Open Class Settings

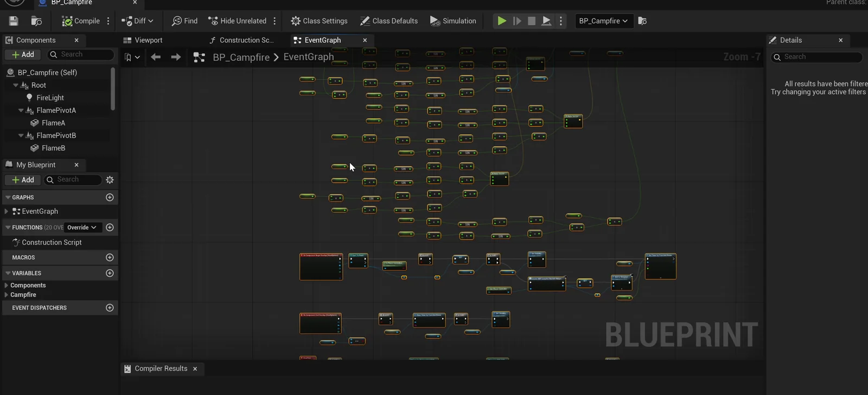click(x=319, y=21)
